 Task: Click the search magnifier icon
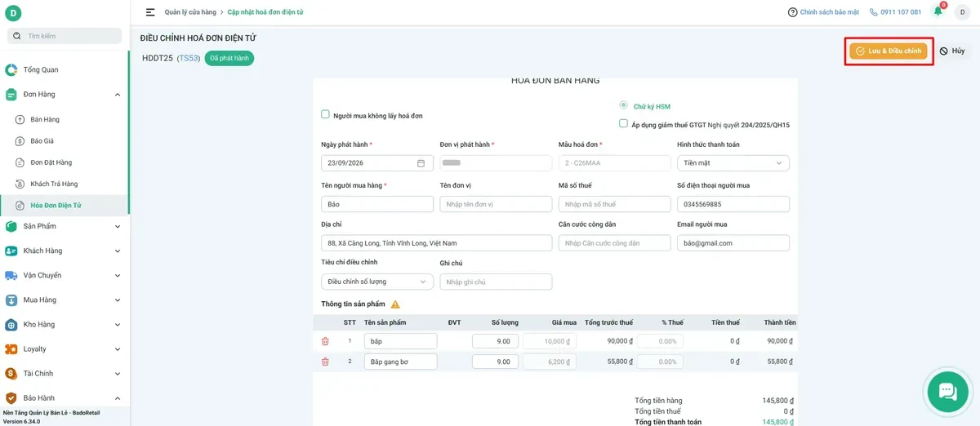(17, 36)
